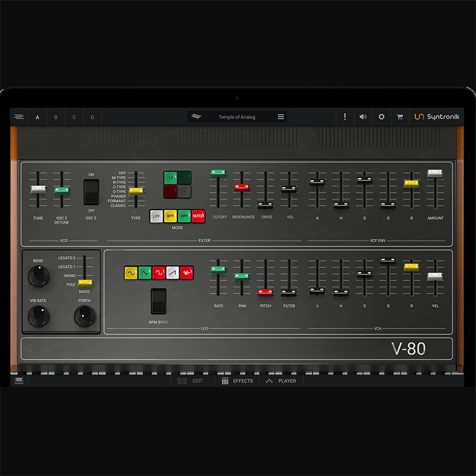The image size is (476, 476).
Task: Click the Player tab arpeggio icon
Action: coord(270,381)
